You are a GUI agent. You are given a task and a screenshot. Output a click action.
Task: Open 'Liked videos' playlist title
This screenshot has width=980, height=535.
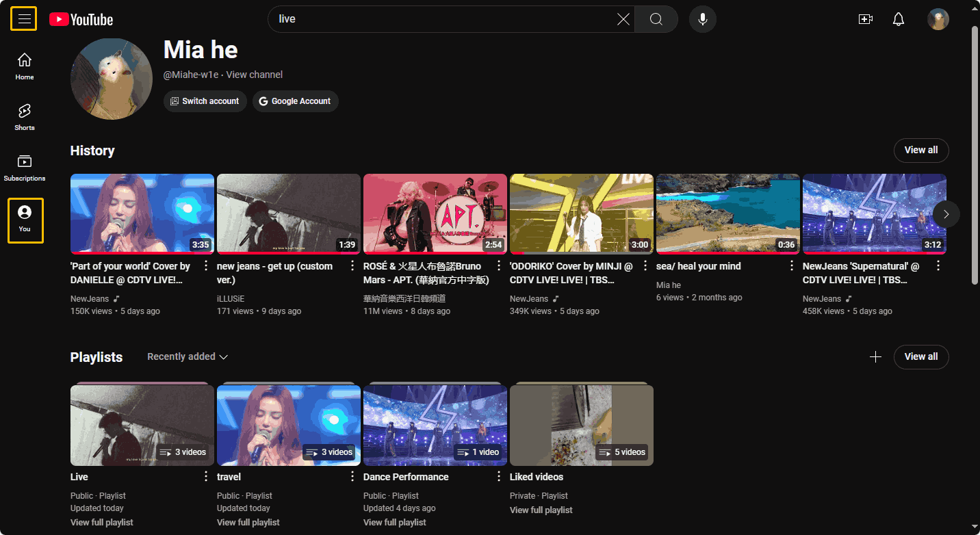point(537,477)
